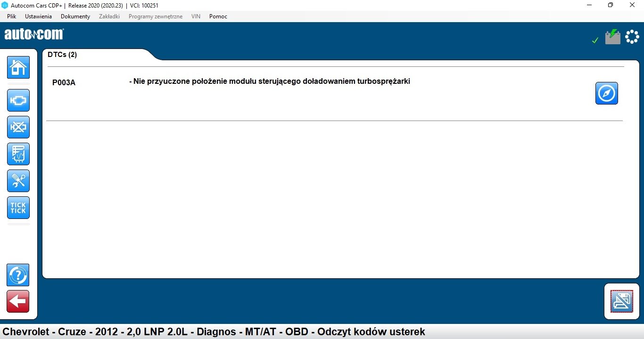Image resolution: width=644 pixels, height=339 pixels.
Task: Go back using the red arrow
Action: (x=18, y=301)
